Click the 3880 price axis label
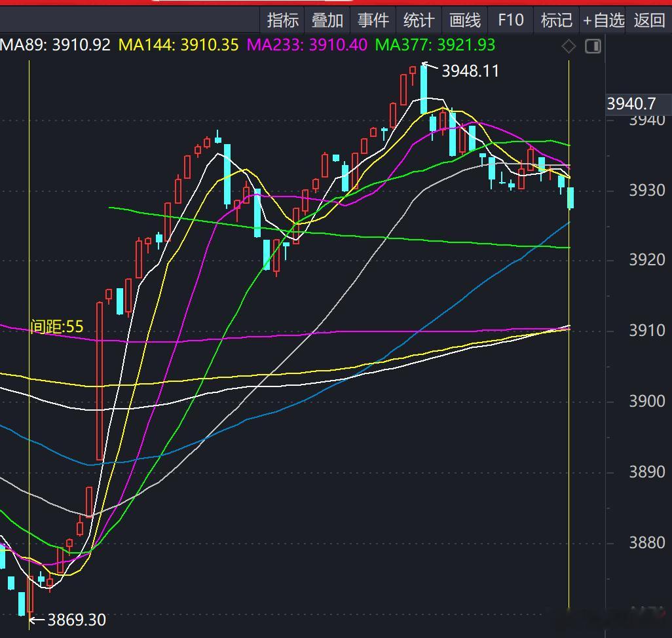 point(646,542)
